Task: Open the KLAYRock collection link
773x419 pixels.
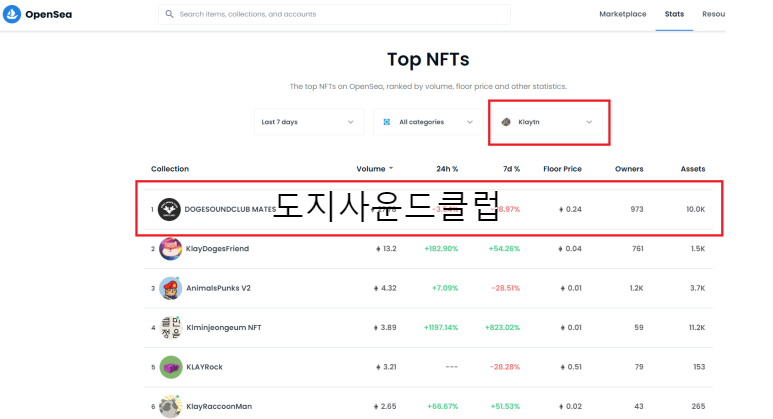Action: click(205, 367)
